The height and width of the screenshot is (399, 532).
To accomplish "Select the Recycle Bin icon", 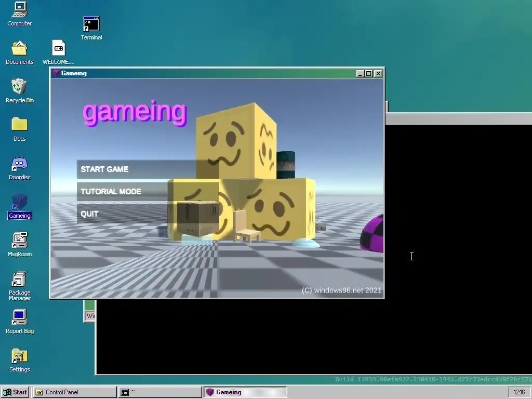I will (x=19, y=90).
